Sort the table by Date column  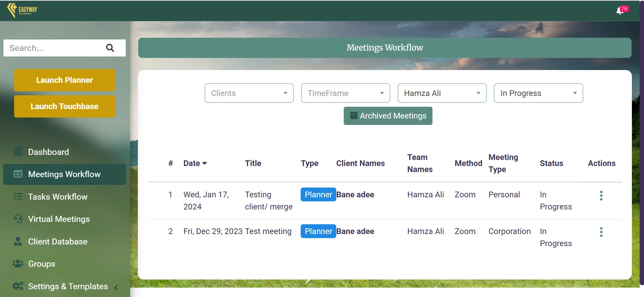click(x=195, y=163)
